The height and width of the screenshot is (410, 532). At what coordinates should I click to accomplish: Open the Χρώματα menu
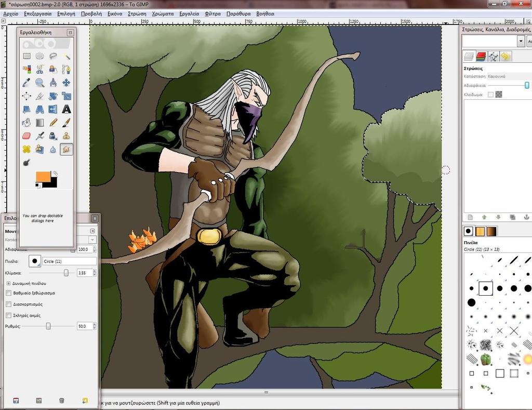click(x=163, y=14)
